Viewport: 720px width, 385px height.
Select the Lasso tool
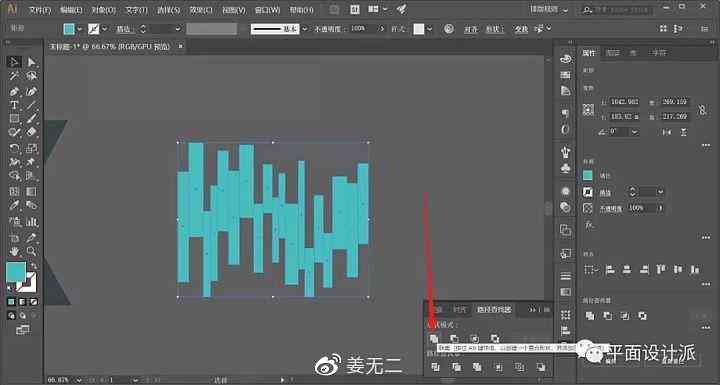pyautogui.click(x=31, y=76)
